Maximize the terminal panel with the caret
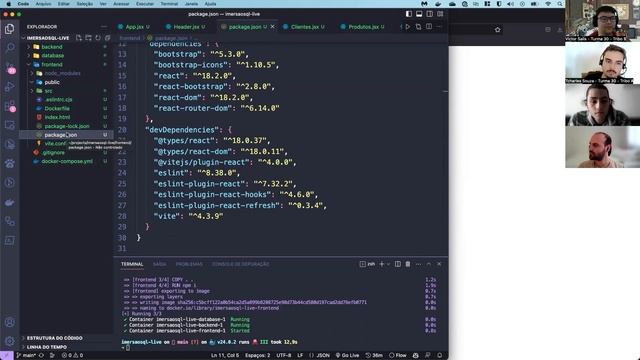 pyautogui.click(x=429, y=264)
